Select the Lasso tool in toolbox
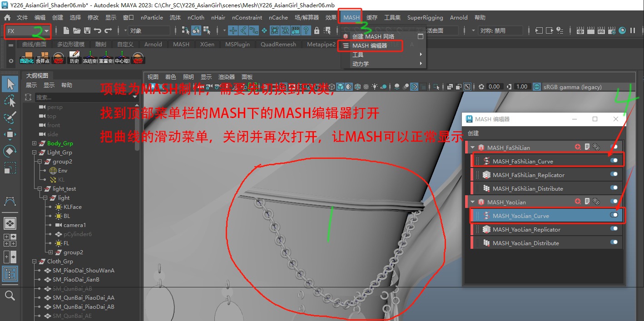 click(10, 101)
